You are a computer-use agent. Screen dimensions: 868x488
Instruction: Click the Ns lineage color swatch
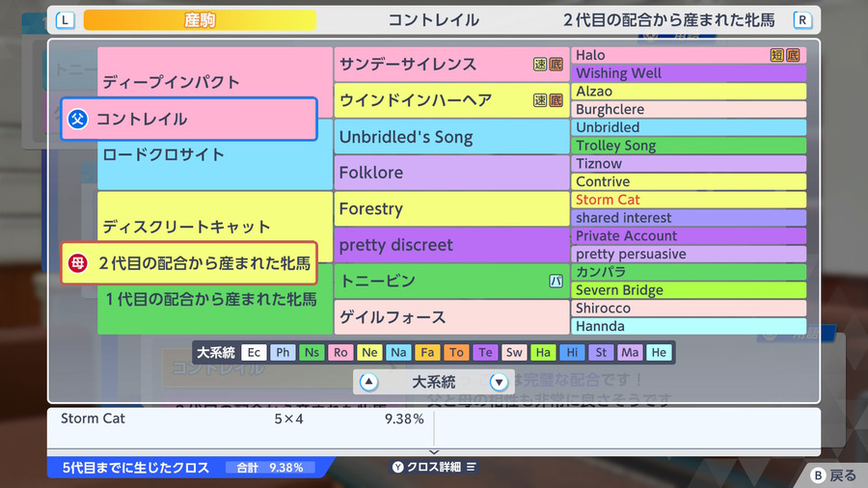pyautogui.click(x=312, y=352)
